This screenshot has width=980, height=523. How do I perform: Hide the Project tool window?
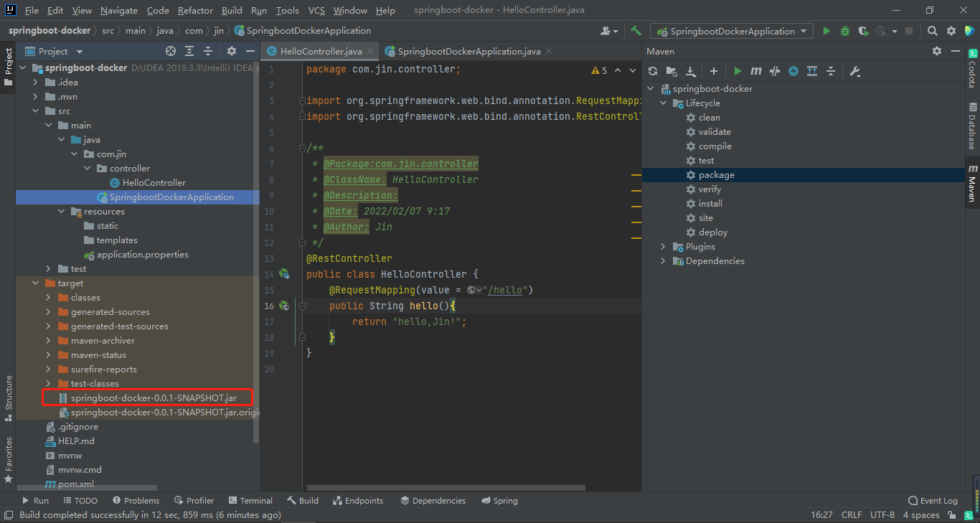point(250,51)
